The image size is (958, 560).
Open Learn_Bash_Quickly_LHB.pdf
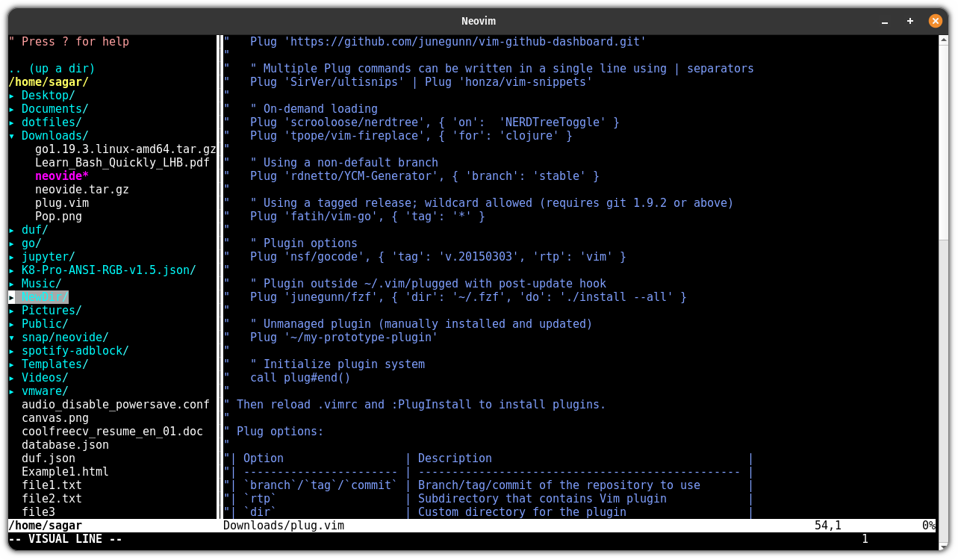tap(122, 162)
